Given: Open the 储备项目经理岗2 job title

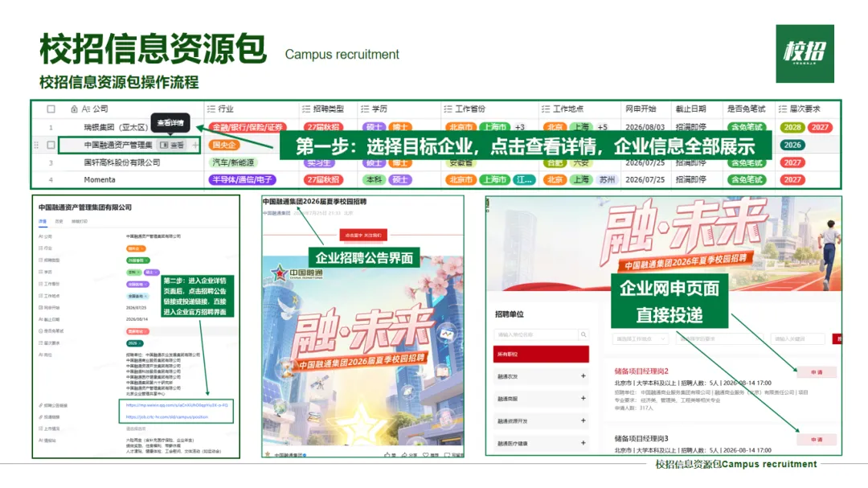Looking at the screenshot, I should click(641, 371).
